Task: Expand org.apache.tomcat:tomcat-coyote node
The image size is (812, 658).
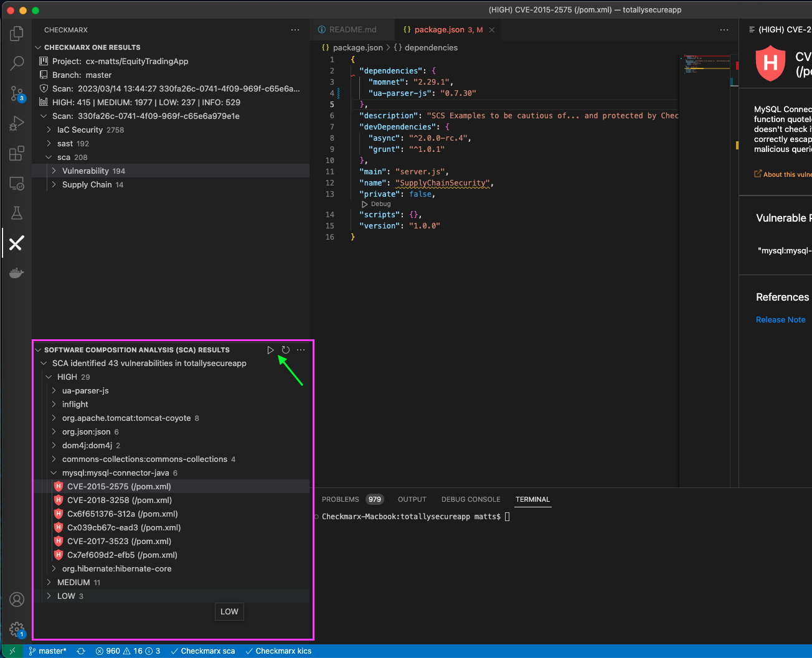Action: point(54,418)
